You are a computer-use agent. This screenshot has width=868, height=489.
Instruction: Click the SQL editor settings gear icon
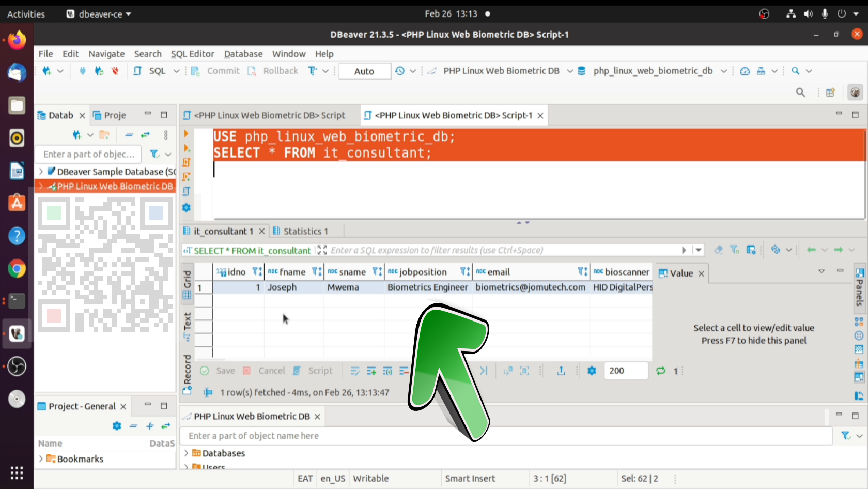187,208
